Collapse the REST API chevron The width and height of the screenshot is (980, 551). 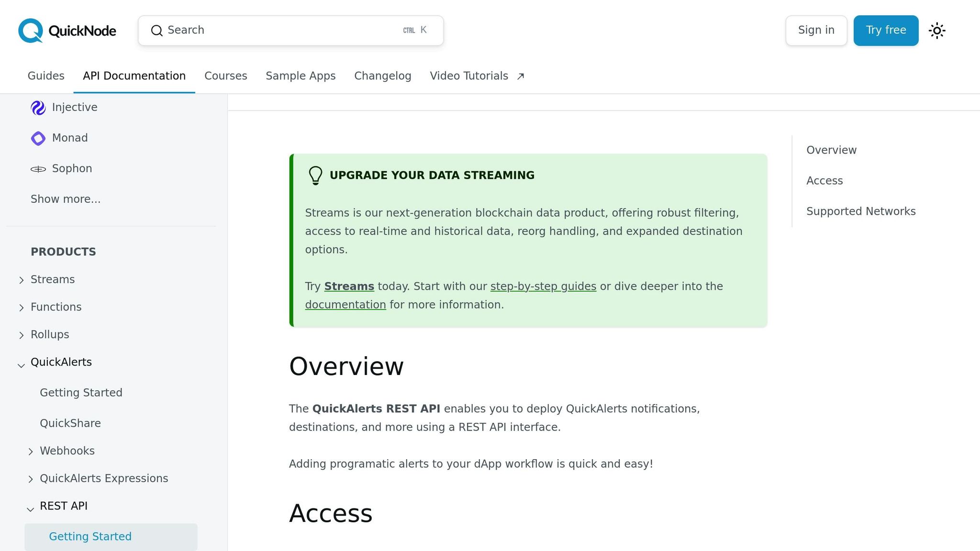30,509
